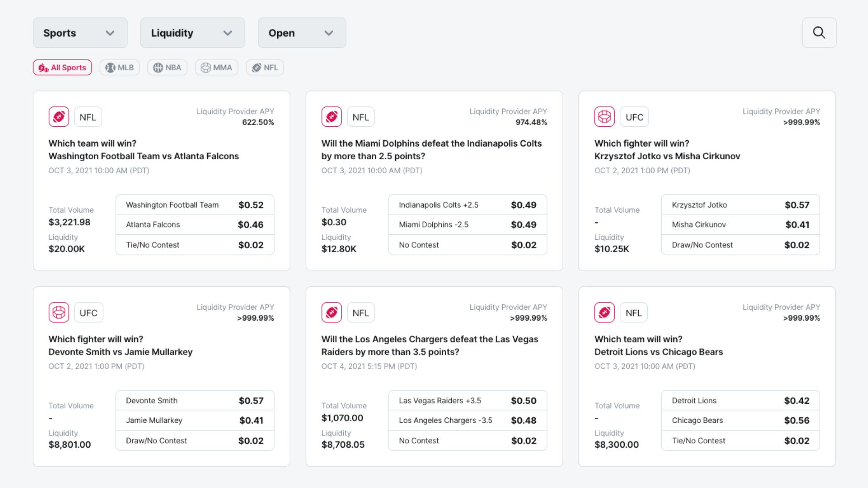Click NFL tag on Chargers vs Raiders card

coord(361,313)
